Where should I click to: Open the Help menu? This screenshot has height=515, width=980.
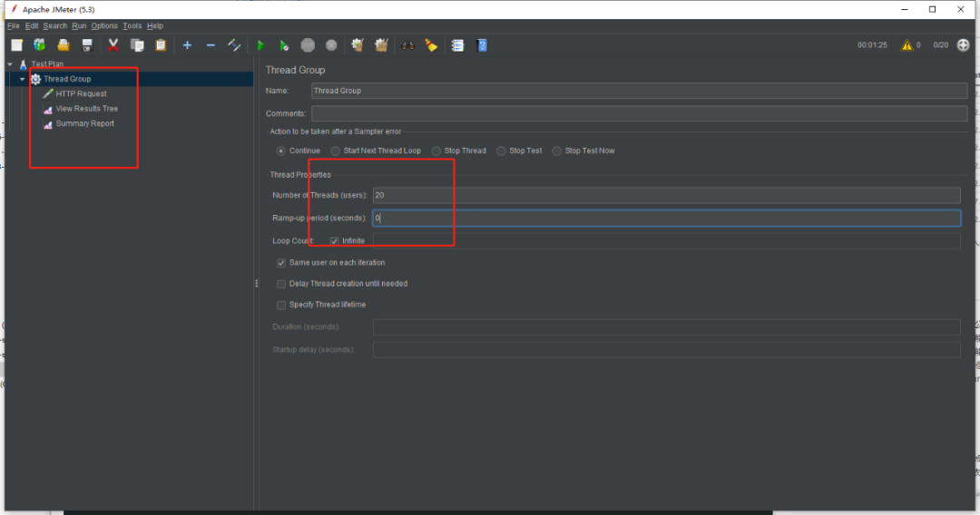point(155,25)
